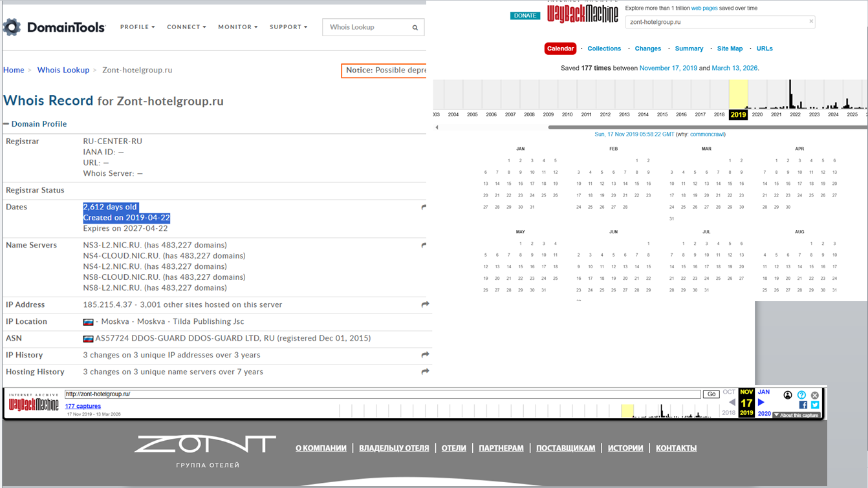This screenshot has height=488, width=868.
Task: Open the ВЛАДЕЛЬЦУ ОТЕЛЯ menu item
Action: point(394,448)
